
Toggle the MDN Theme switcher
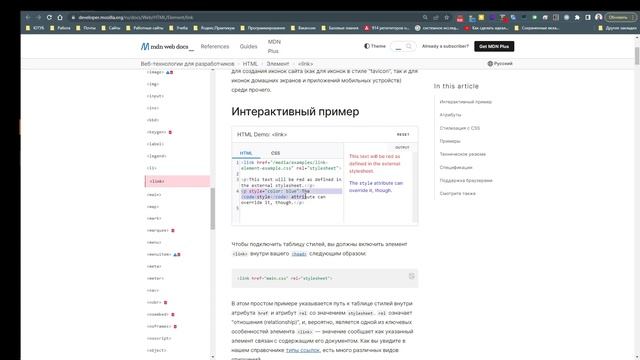375,46
